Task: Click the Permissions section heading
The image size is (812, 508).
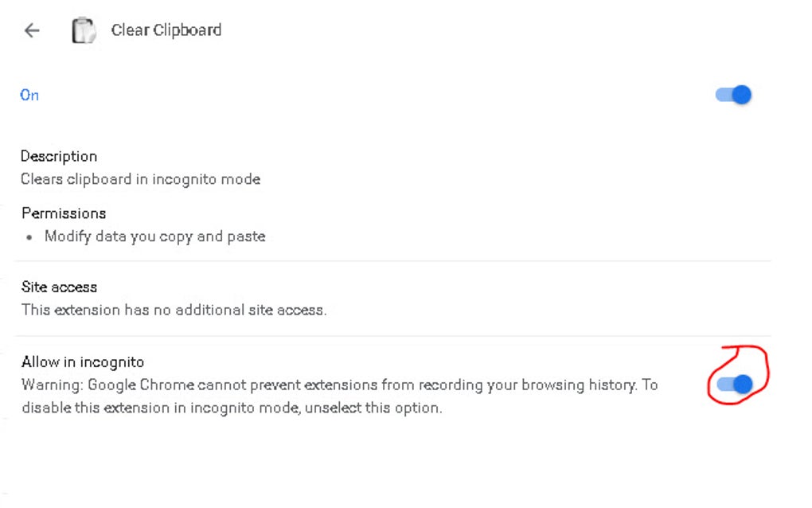Action: [63, 213]
